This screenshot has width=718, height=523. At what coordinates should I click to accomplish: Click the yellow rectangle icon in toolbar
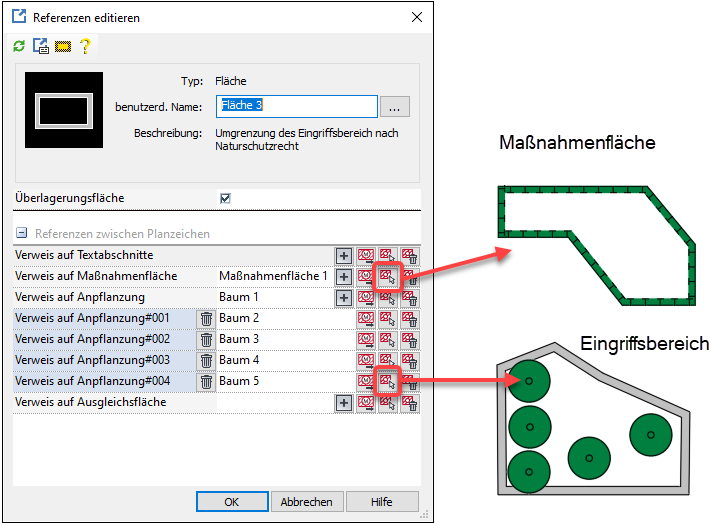(63, 46)
